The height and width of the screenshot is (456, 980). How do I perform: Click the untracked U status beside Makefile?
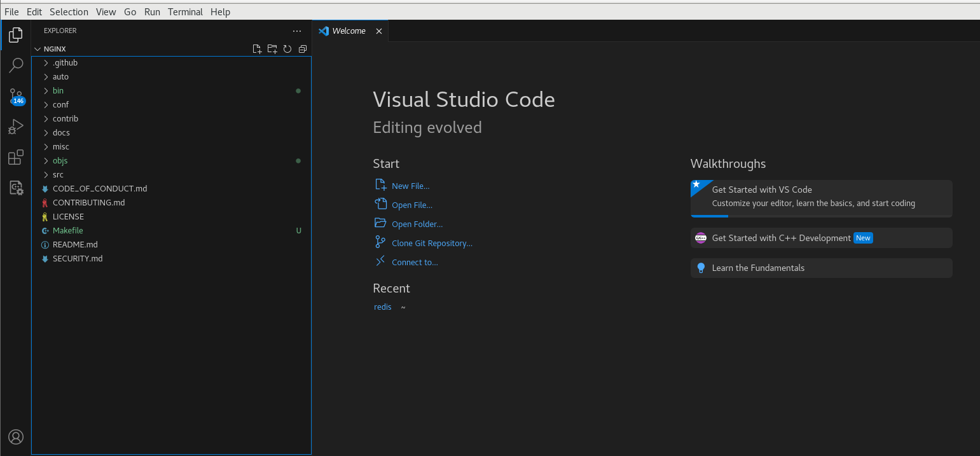point(299,231)
